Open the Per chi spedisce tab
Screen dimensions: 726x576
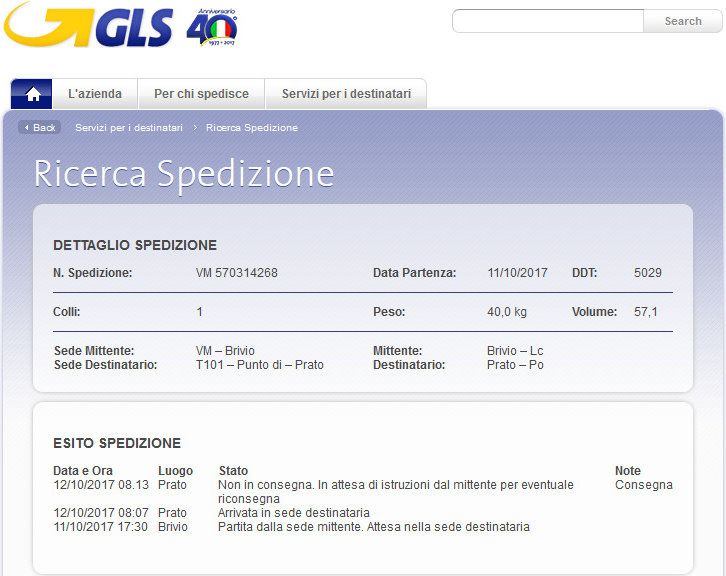click(201, 94)
